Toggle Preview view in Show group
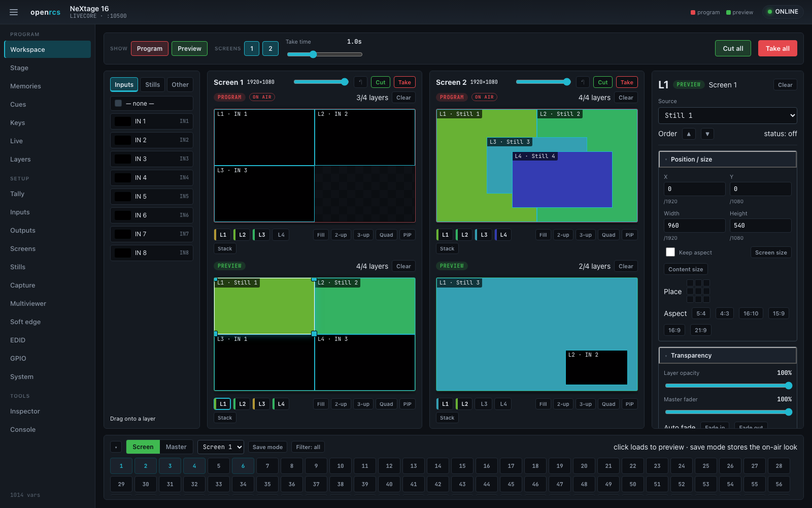 (x=189, y=49)
